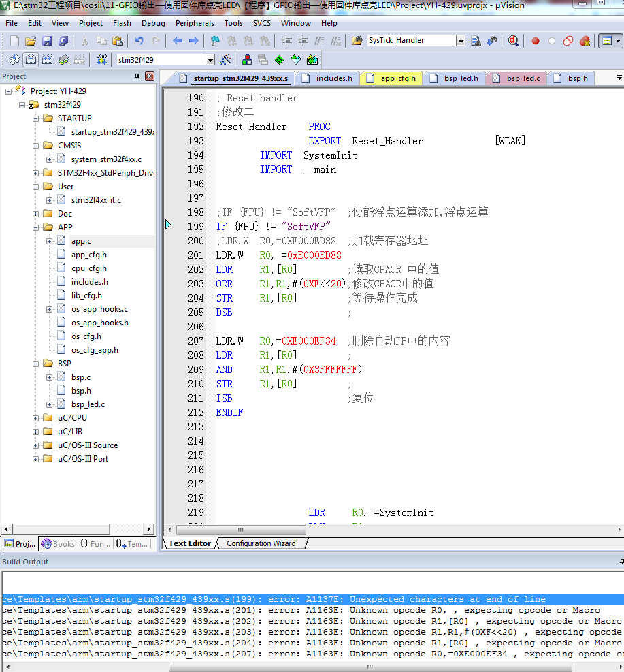Toggle bookmark on the current line
The height and width of the screenshot is (672, 624).
pyautogui.click(x=214, y=41)
